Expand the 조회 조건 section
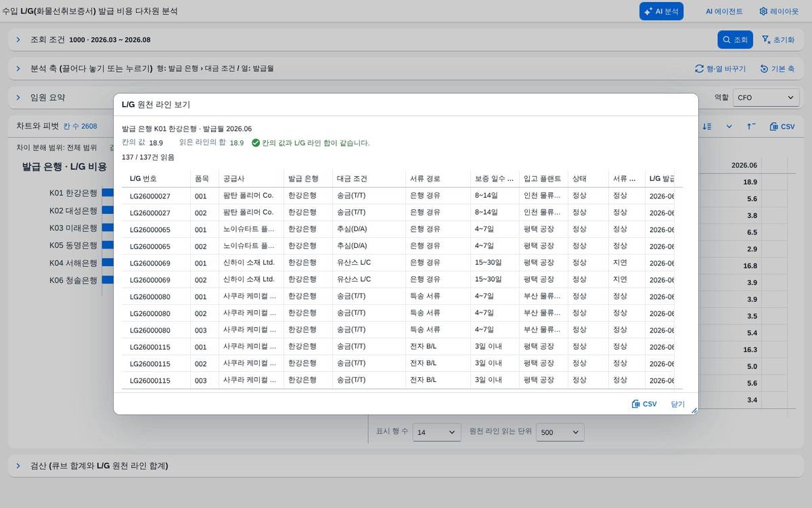 [18, 39]
